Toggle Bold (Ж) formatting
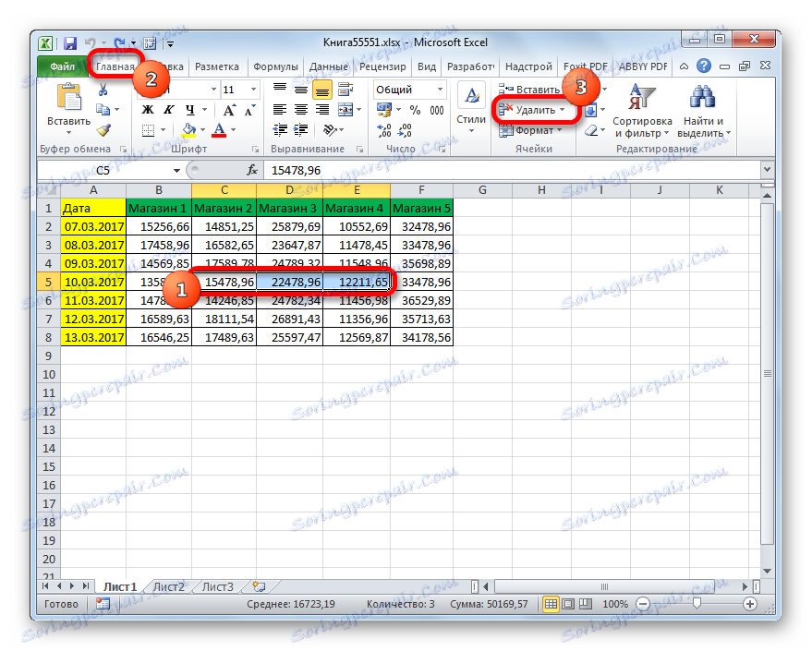The width and height of the screenshot is (812, 651). point(148,110)
